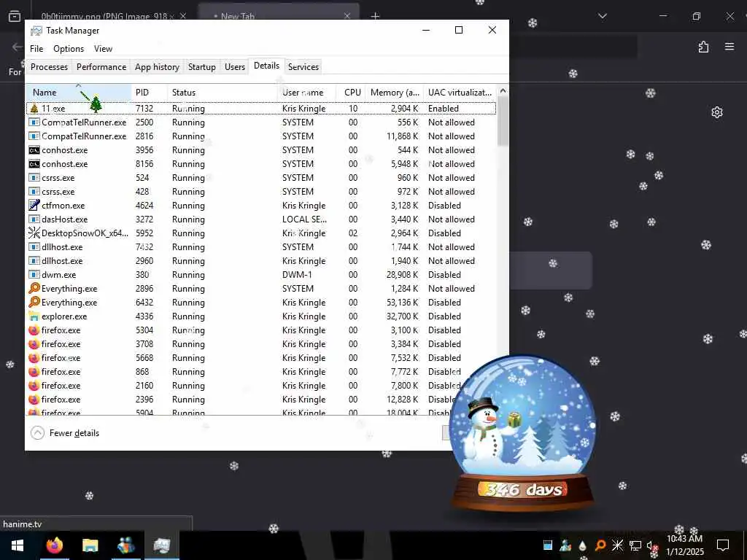Sort by the PID column header

tap(149, 93)
